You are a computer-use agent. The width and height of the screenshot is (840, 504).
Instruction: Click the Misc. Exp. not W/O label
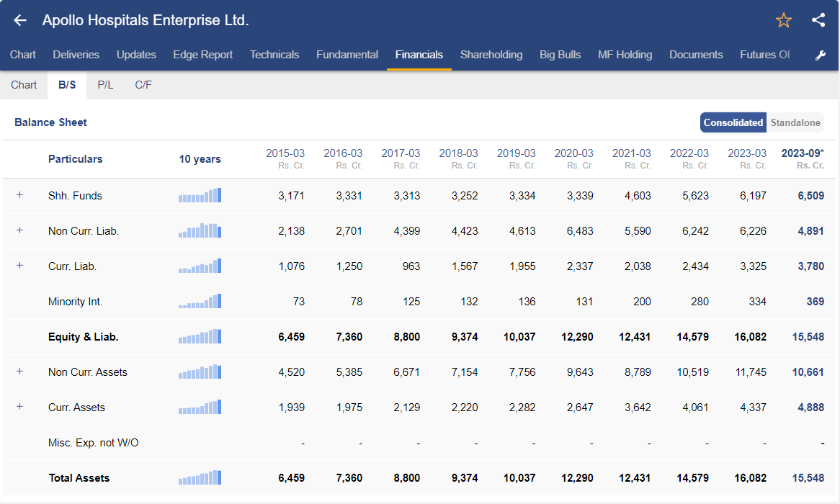coord(93,442)
